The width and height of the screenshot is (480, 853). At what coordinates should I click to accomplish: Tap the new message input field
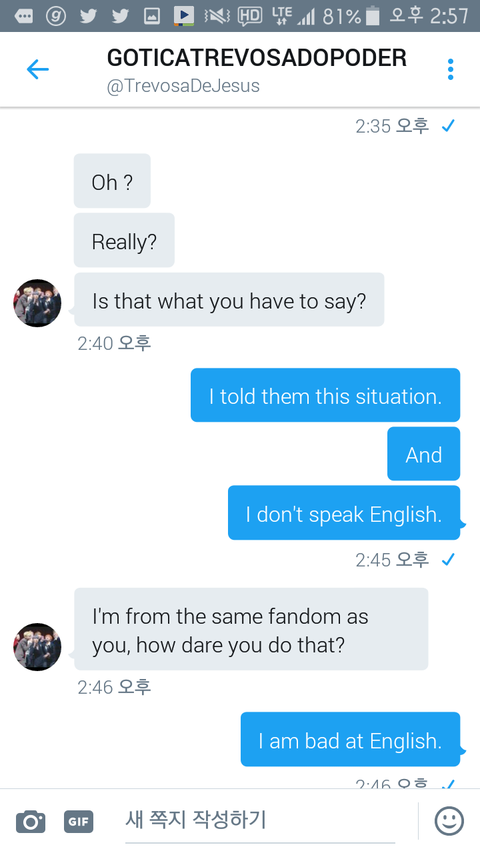260,820
